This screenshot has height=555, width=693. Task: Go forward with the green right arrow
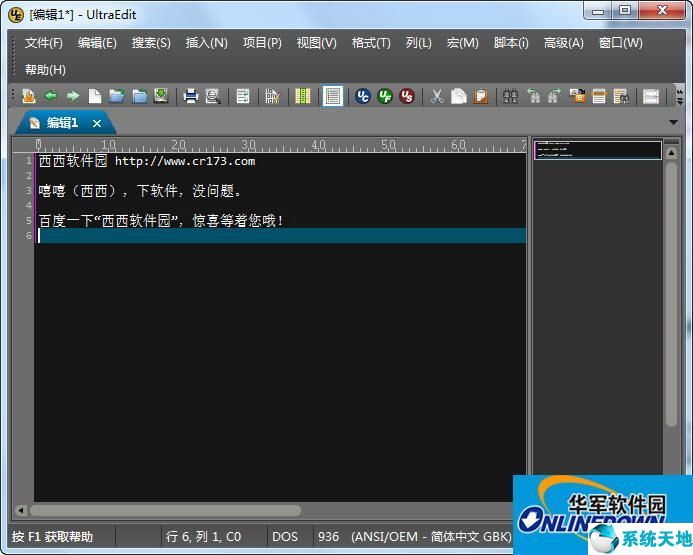click(x=72, y=95)
